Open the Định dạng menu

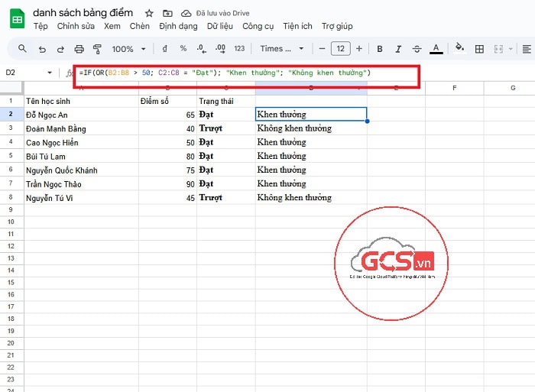point(178,26)
